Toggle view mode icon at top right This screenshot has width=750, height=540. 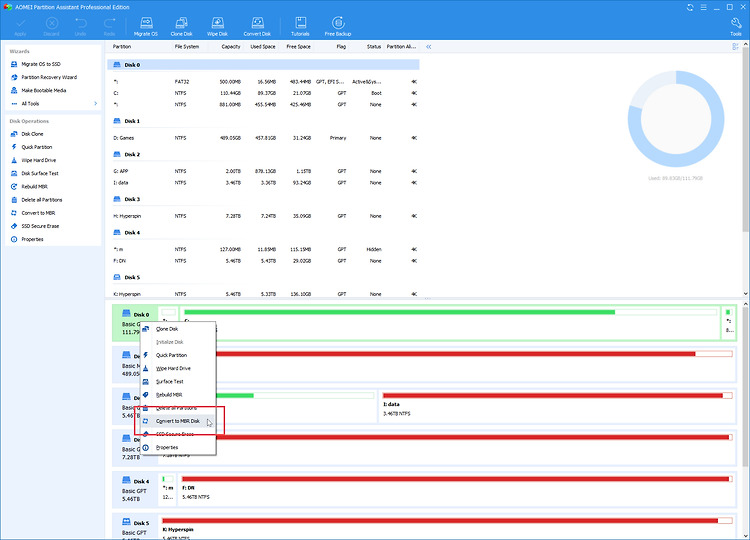tap(735, 46)
